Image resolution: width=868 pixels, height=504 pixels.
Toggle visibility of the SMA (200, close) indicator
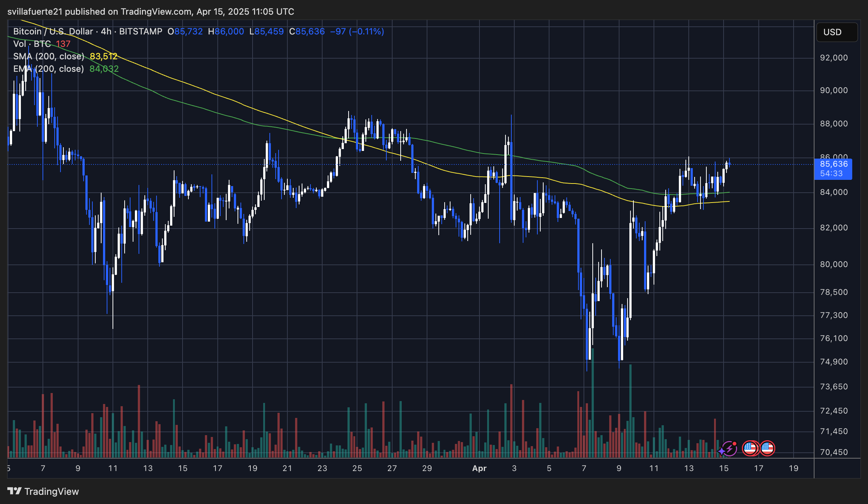[48, 56]
